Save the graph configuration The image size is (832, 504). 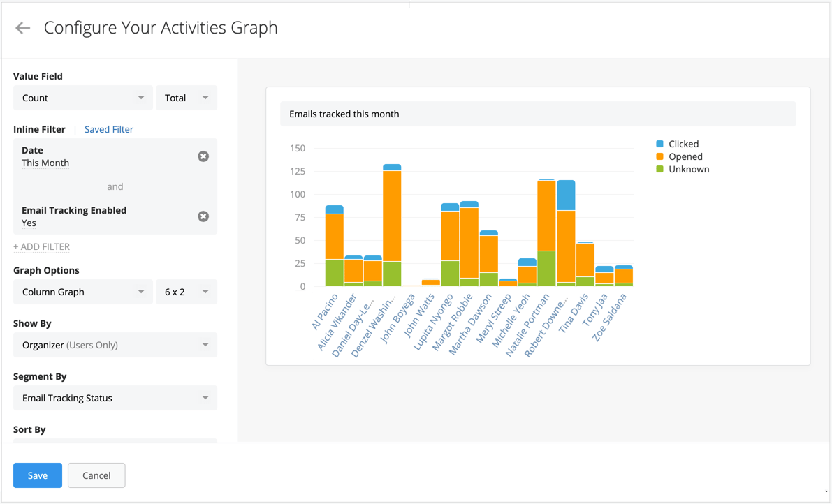pyautogui.click(x=37, y=475)
